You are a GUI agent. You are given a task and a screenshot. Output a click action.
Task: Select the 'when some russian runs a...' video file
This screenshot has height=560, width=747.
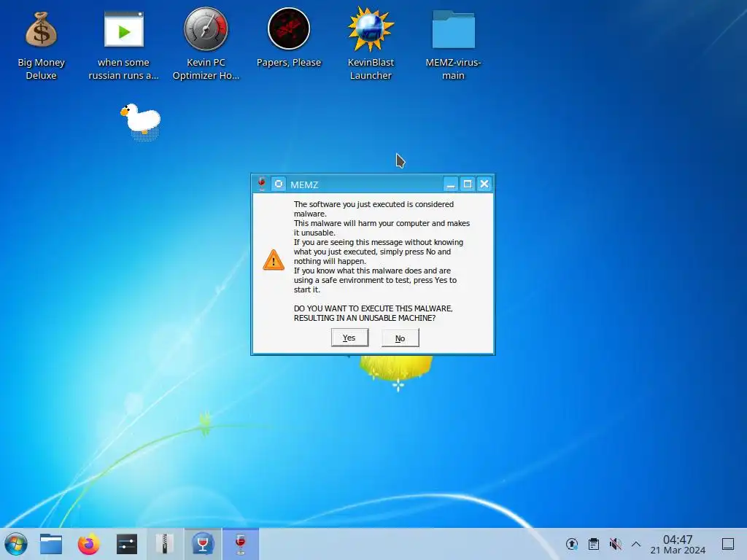pos(123,45)
